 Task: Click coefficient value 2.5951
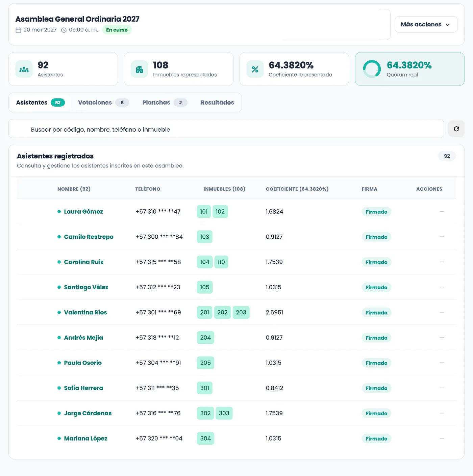pyautogui.click(x=274, y=312)
